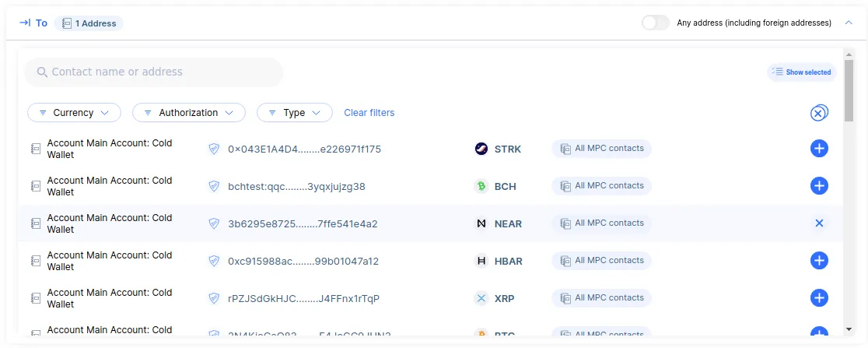
Task: Click All MPC contacts tag in BCH row
Action: 601,185
